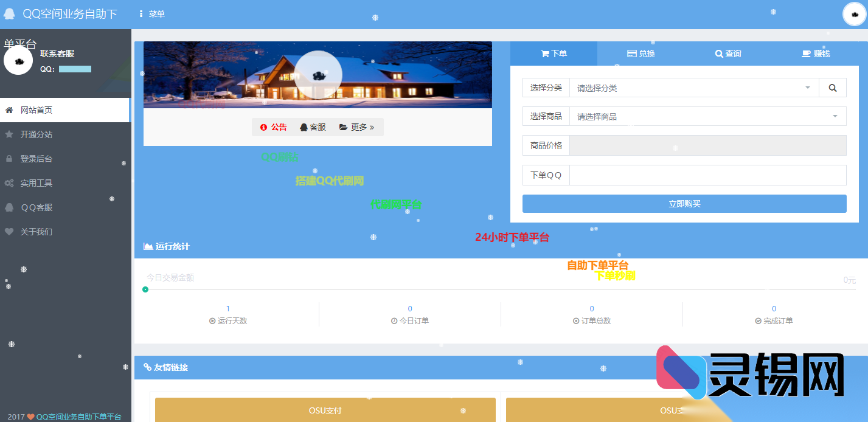Click the magnifier search icon beside 选择分类
This screenshot has height=422, width=868.
(832, 87)
